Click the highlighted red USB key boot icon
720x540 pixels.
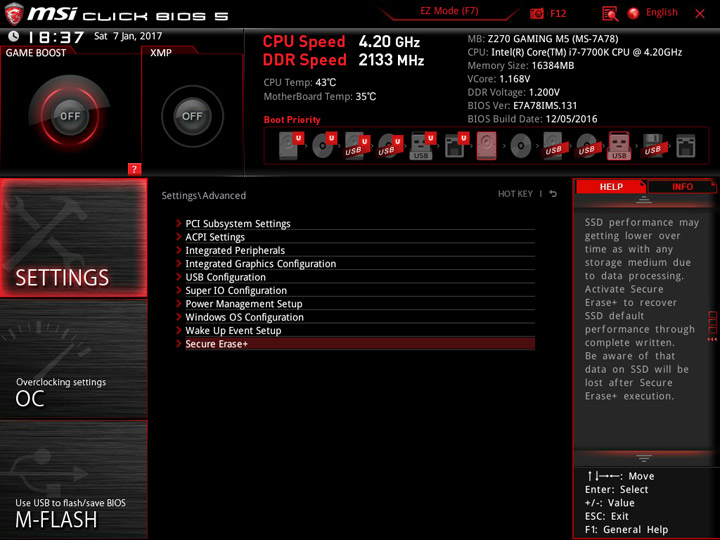pos(619,146)
